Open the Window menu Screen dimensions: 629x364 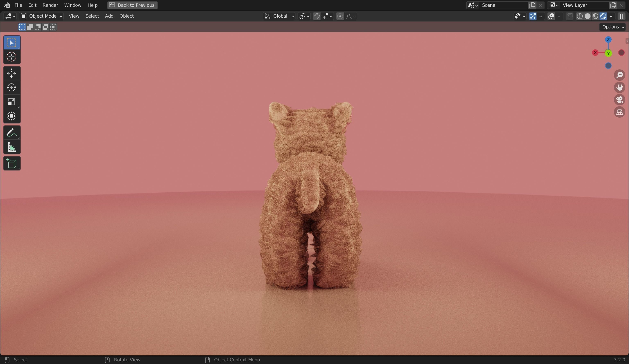(73, 5)
